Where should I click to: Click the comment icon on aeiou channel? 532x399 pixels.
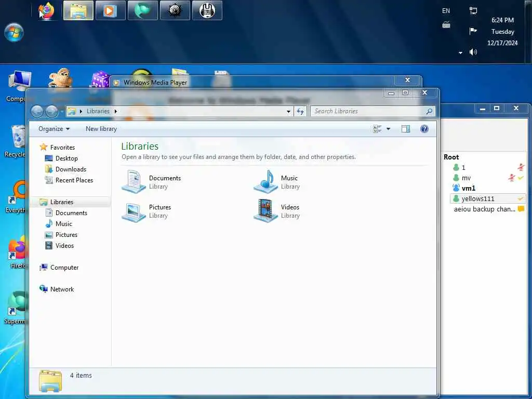pos(521,209)
